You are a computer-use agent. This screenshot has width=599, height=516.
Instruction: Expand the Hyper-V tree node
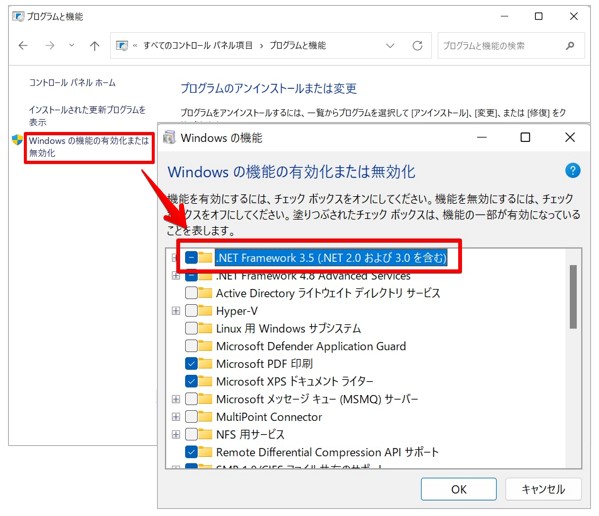pyautogui.click(x=175, y=311)
